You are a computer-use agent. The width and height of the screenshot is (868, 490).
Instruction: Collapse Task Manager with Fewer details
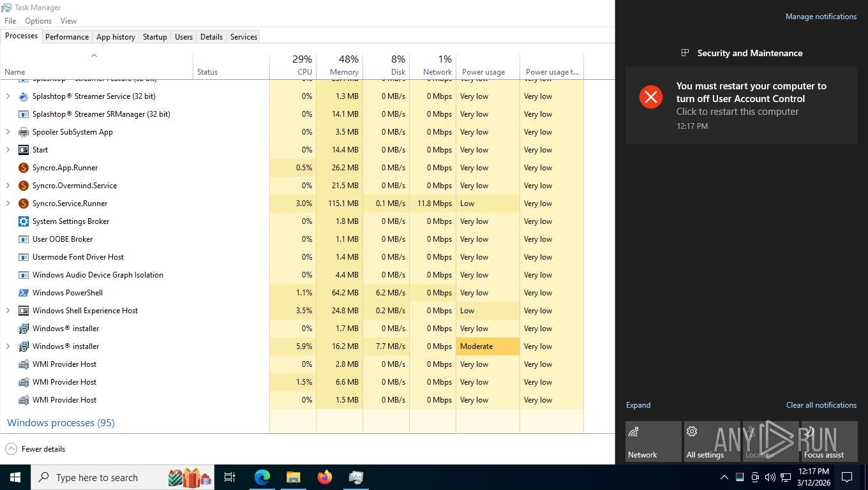click(36, 449)
